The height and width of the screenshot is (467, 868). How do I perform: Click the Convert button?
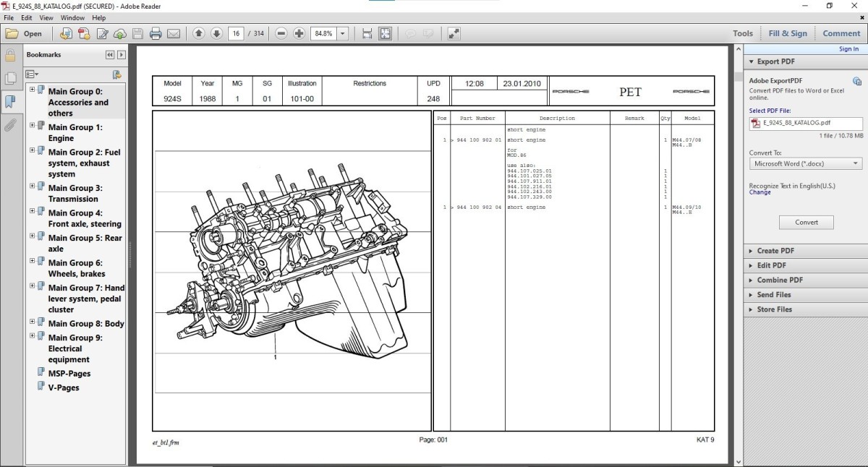coord(807,223)
